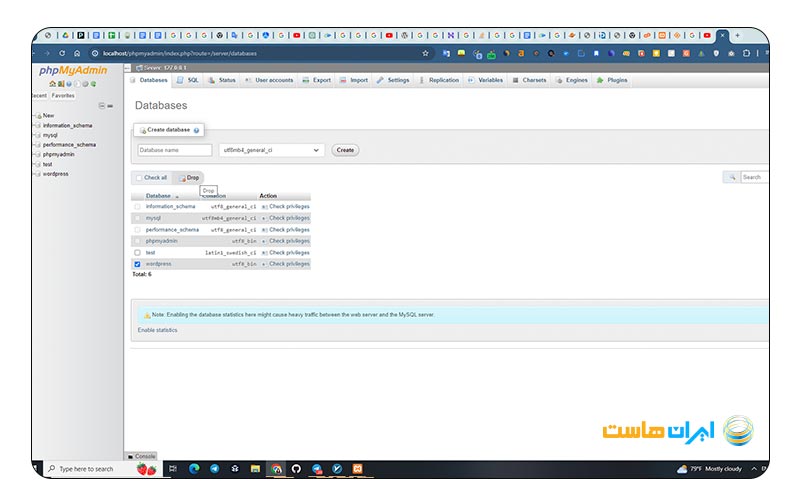Open the Telegram taskbar icon
The height and width of the screenshot is (504, 800).
tap(214, 468)
